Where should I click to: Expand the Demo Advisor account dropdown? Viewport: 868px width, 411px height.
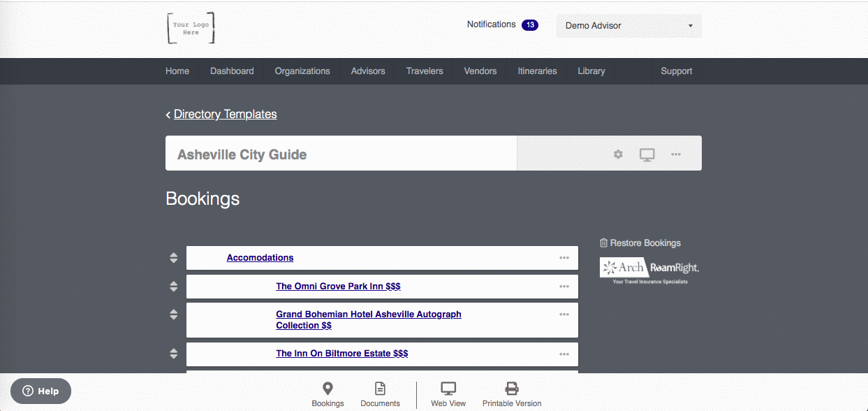tap(628, 26)
